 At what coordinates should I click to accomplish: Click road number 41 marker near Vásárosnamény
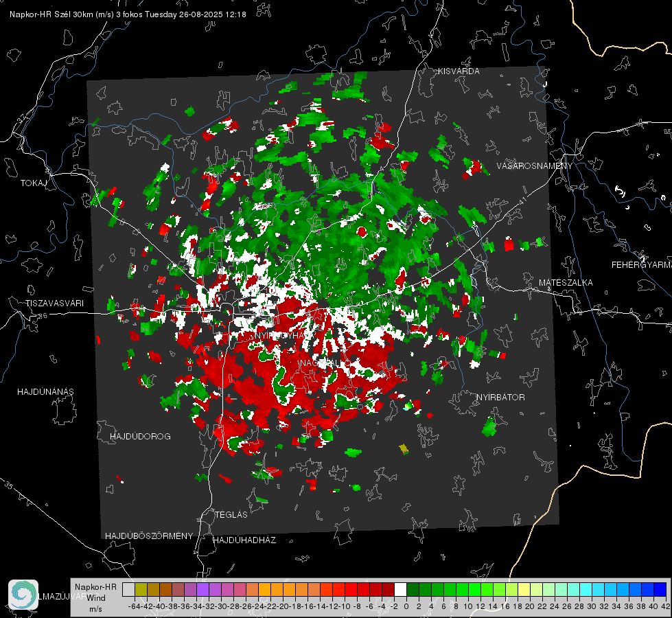tap(522, 201)
